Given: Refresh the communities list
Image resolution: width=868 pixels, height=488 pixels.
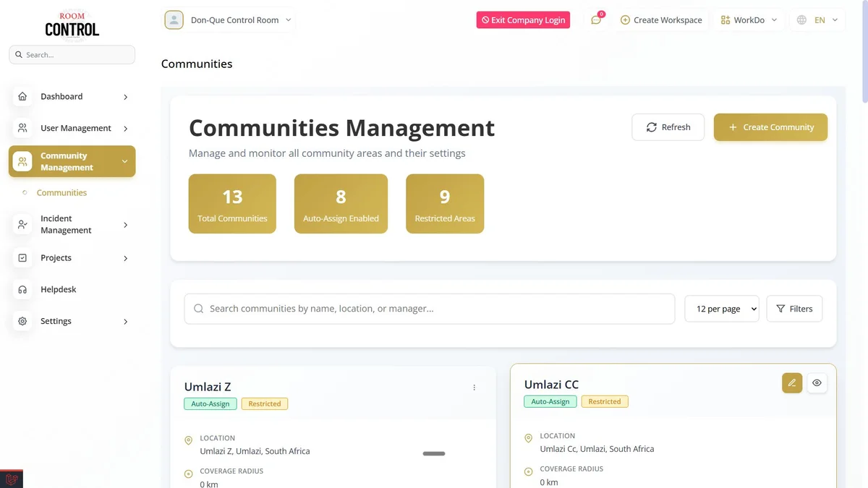Looking at the screenshot, I should click(668, 127).
